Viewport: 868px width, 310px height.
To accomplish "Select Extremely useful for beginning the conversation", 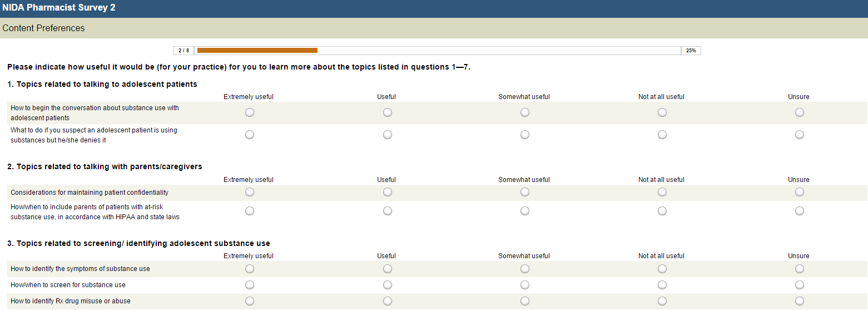I will 250,112.
